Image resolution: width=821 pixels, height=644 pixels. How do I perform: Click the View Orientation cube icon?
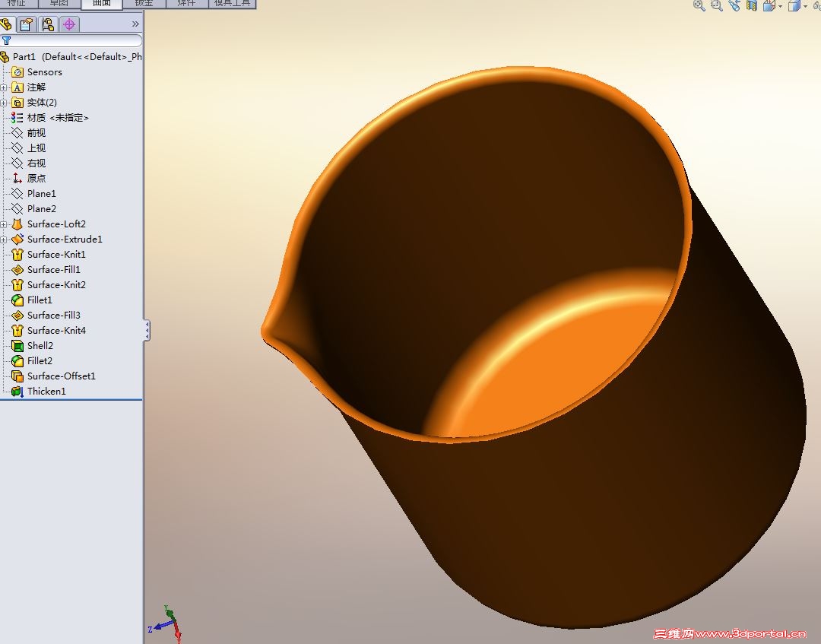(x=769, y=5)
